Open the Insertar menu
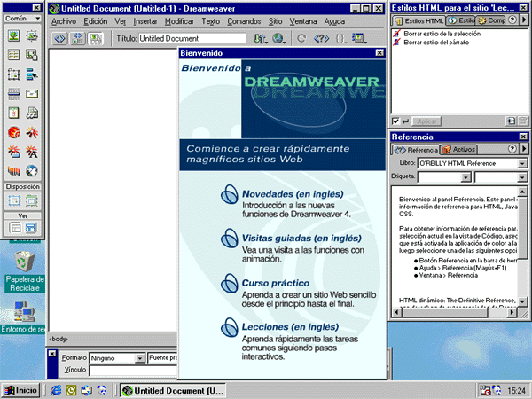This screenshot has height=399, width=532. [145, 21]
